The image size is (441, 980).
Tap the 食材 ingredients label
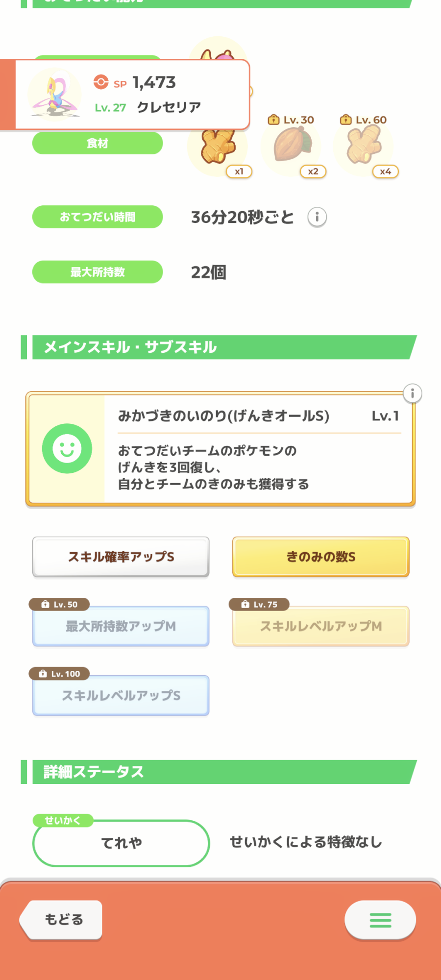tap(98, 143)
